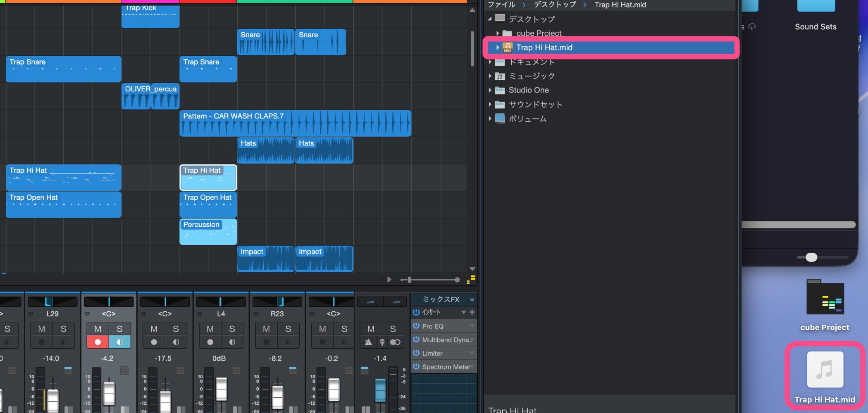Viewport: 868px width, 413px height.
Task: Bypass the Limiter with its power icon
Action: pos(416,353)
